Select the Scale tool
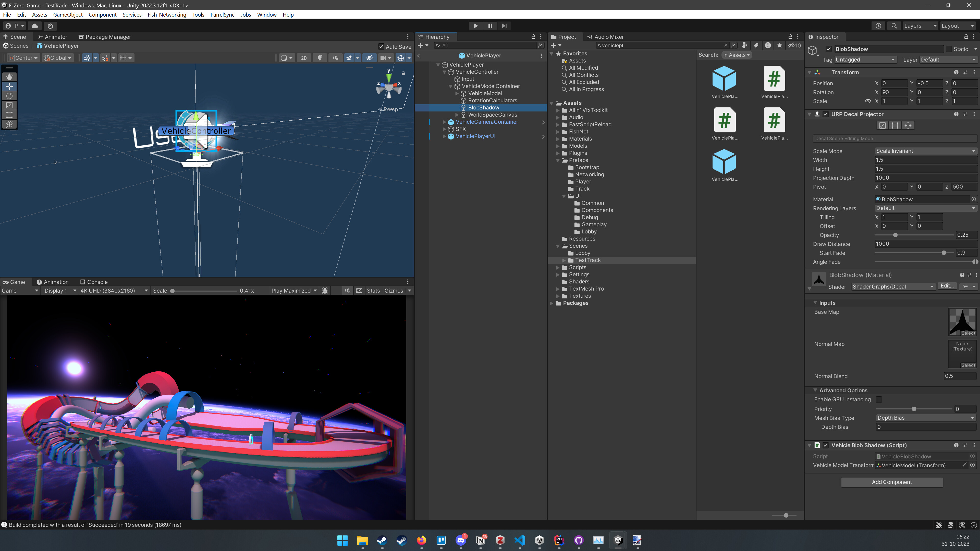This screenshot has height=551, width=980. pyautogui.click(x=9, y=105)
